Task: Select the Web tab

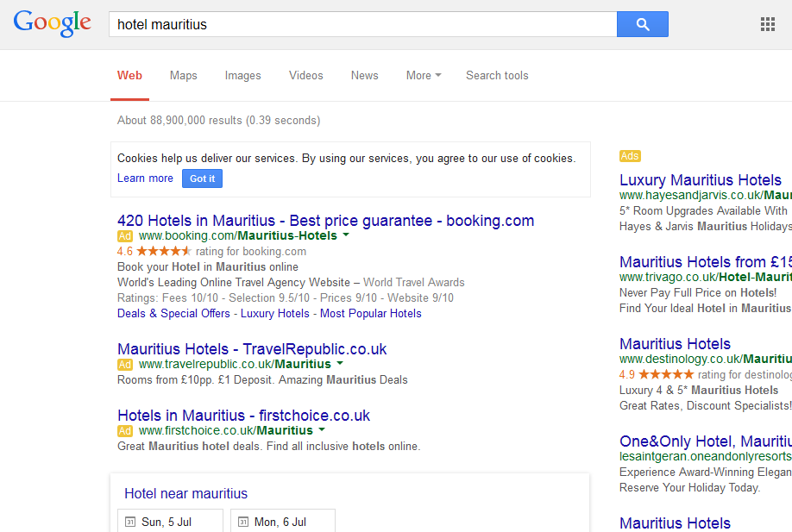Action: pos(129,75)
